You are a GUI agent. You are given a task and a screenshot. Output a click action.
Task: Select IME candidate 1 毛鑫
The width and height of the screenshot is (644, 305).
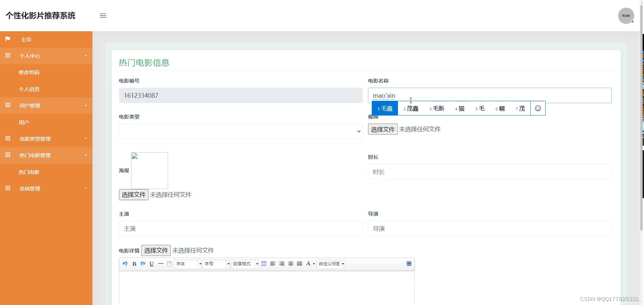coord(385,108)
